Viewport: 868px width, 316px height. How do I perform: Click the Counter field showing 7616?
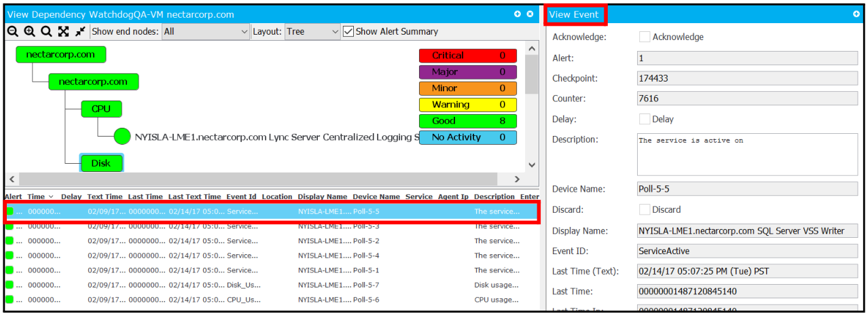tap(747, 99)
